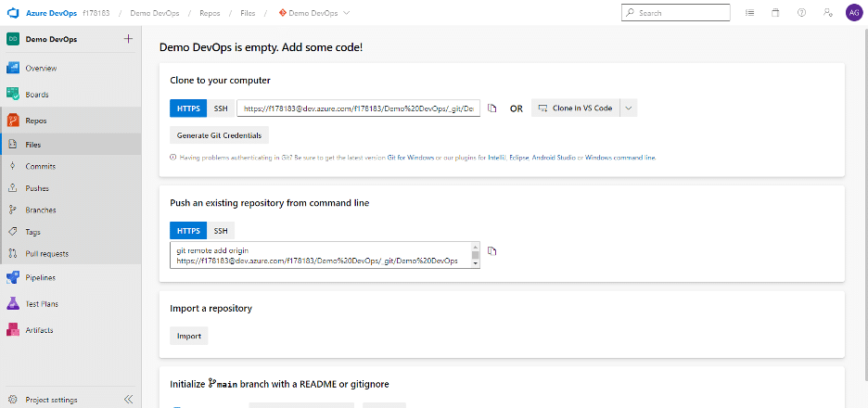Follow the Git for Windows link
Image resolution: width=868 pixels, height=408 pixels.
point(410,158)
